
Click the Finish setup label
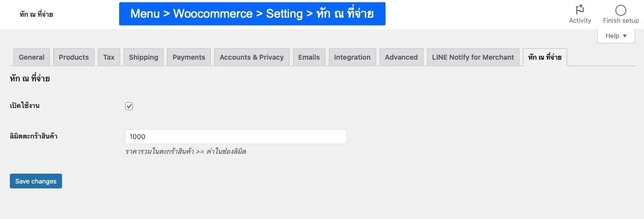(x=621, y=21)
